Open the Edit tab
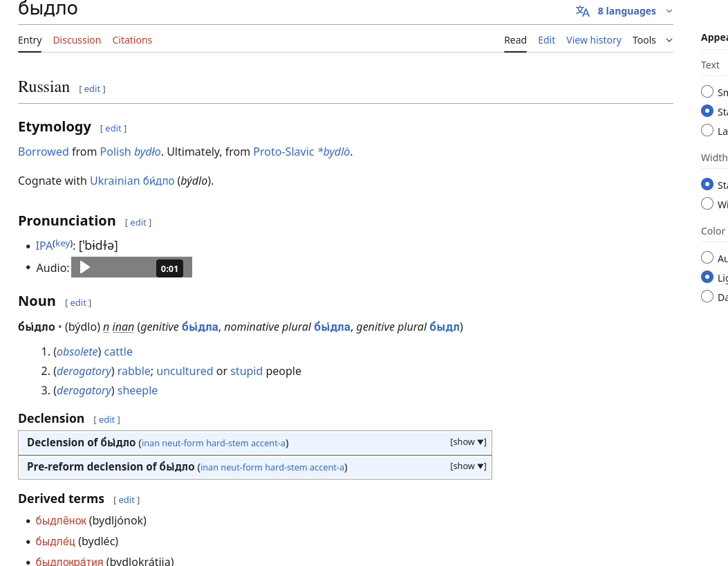 546,40
